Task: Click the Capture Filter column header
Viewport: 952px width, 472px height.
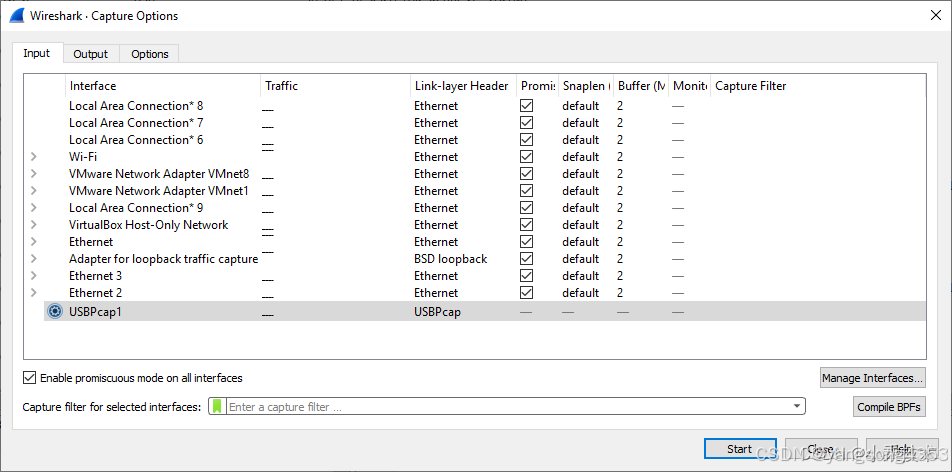Action: 818,86
